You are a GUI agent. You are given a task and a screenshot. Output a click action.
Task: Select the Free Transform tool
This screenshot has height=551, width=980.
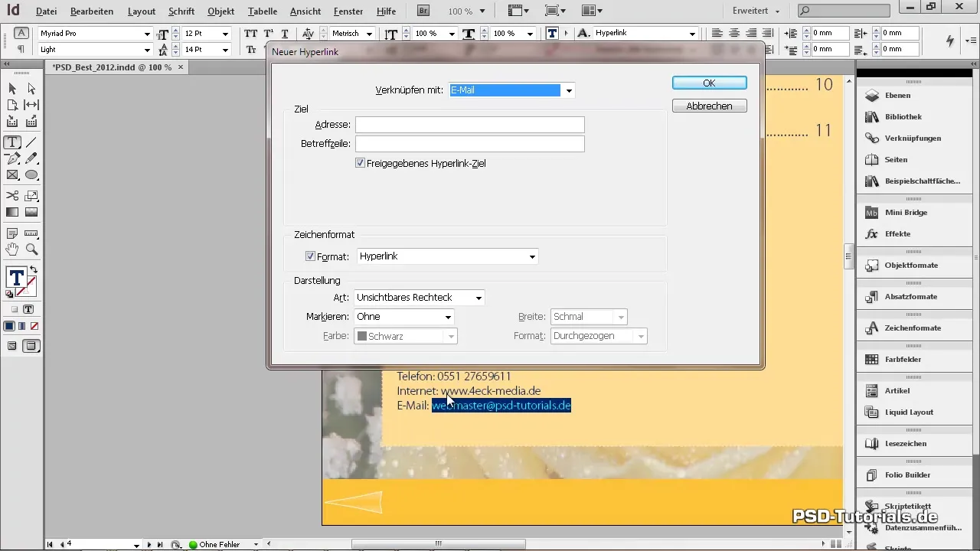click(31, 196)
